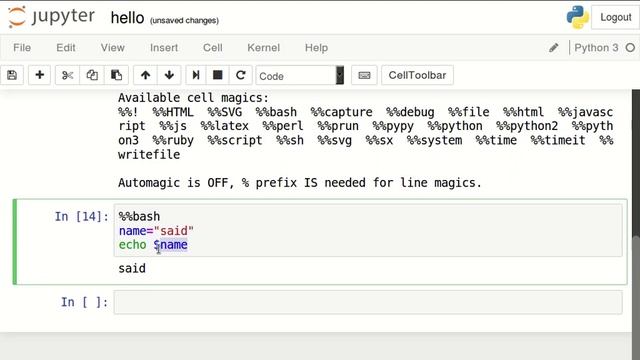The image size is (640, 360).
Task: Click the save notebook floppy icon
Action: point(12,75)
